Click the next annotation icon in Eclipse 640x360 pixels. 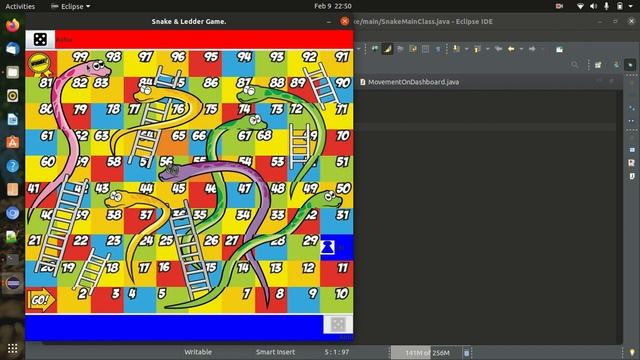pos(456,49)
